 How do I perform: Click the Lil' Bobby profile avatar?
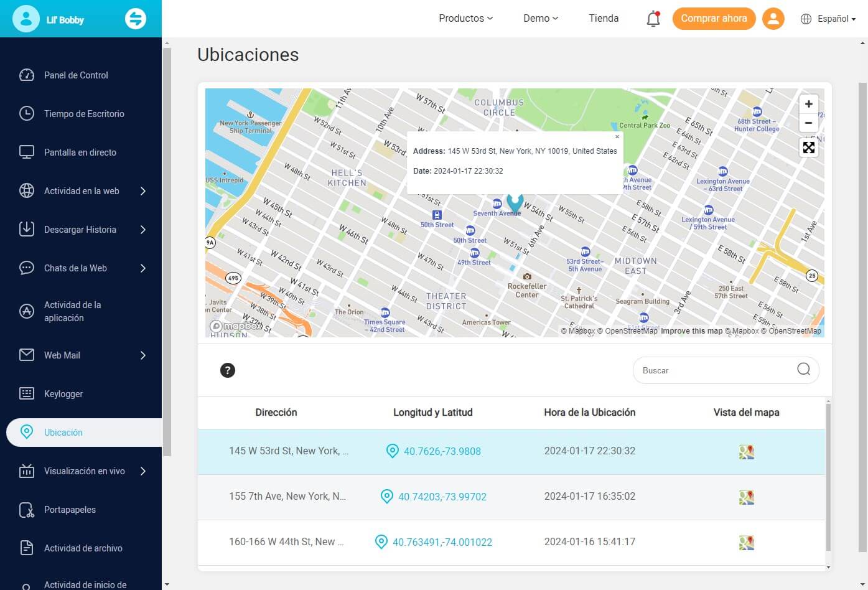(x=26, y=19)
